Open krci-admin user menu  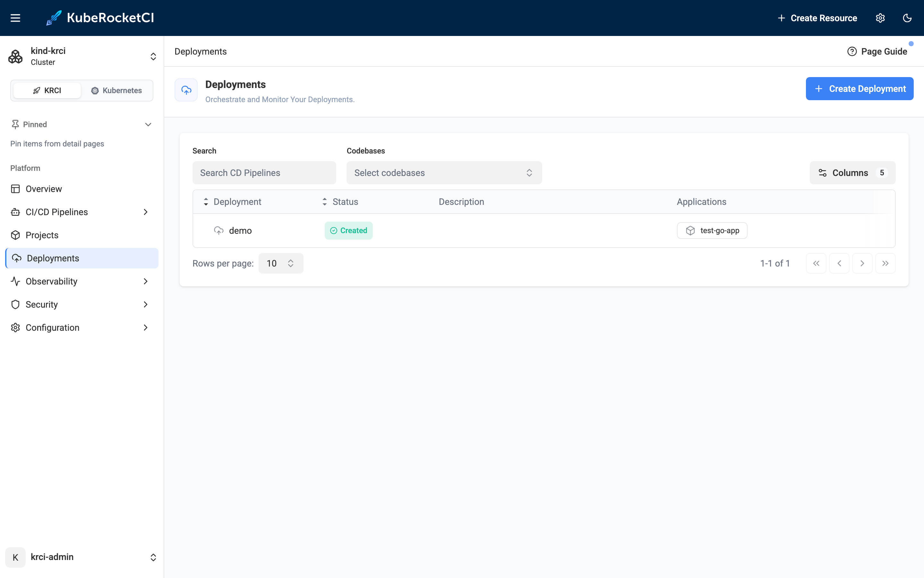(82, 557)
